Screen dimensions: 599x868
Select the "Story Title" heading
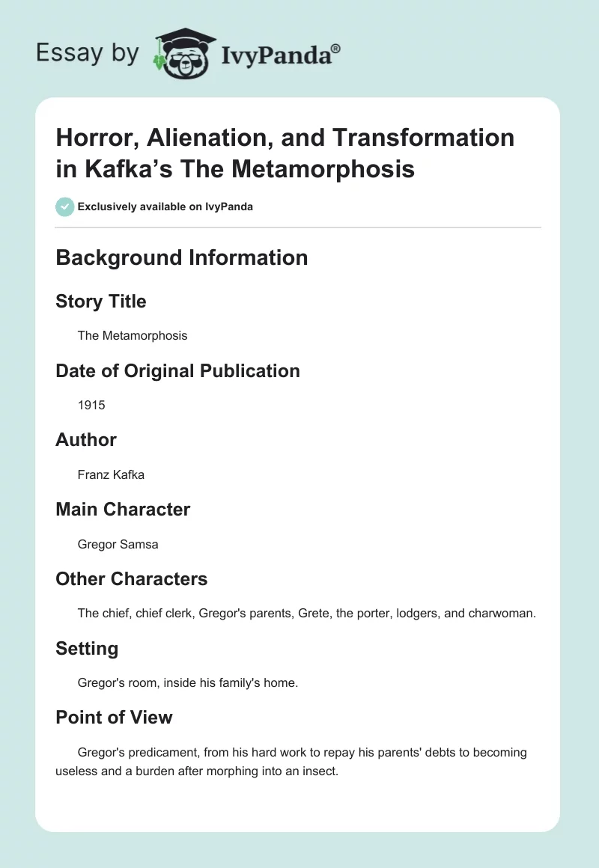(x=101, y=302)
